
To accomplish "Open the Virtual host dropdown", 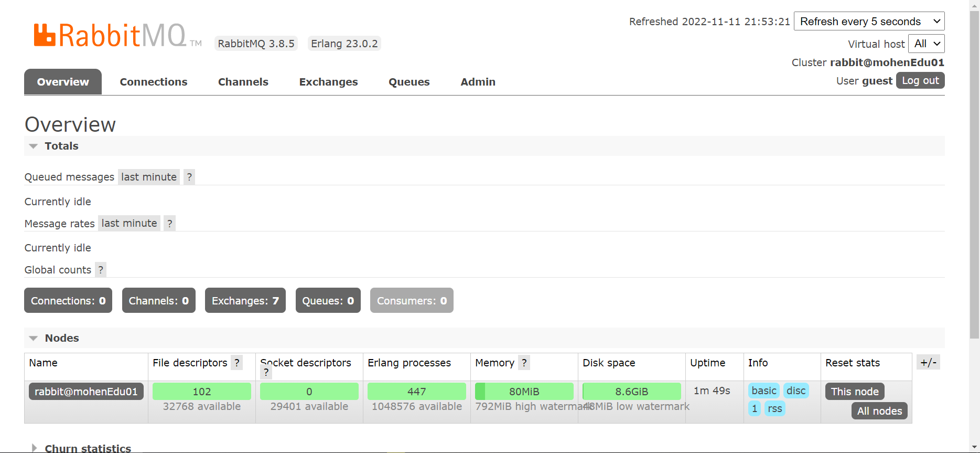I will [927, 44].
